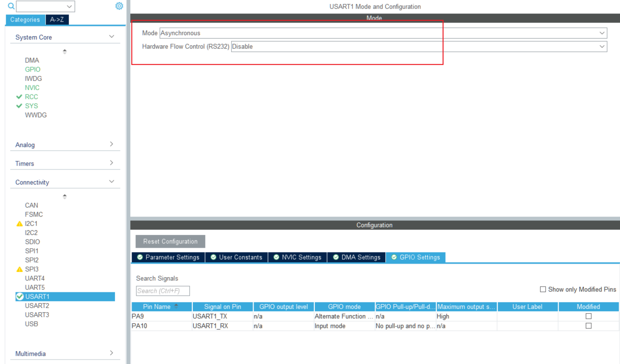Enable Show only Modified Pins checkbox
This screenshot has height=364, width=620.
[x=543, y=289]
